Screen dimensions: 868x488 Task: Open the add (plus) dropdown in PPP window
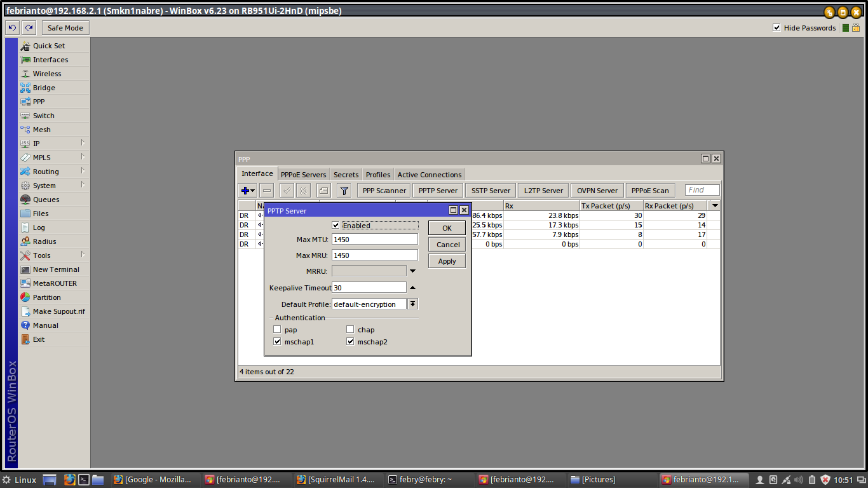(248, 190)
